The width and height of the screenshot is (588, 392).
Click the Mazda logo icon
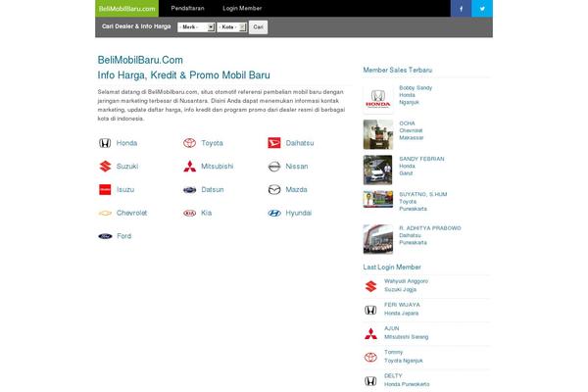click(274, 190)
